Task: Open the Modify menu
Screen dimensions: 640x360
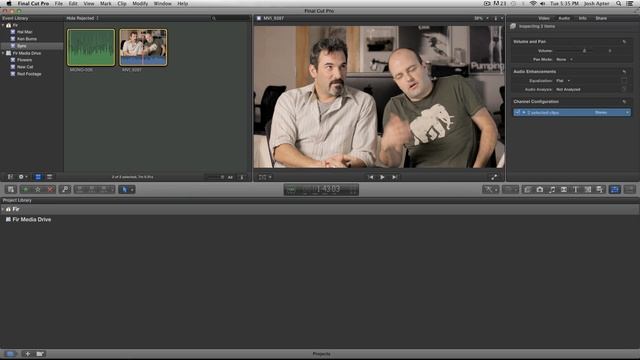Action: tap(140, 3)
